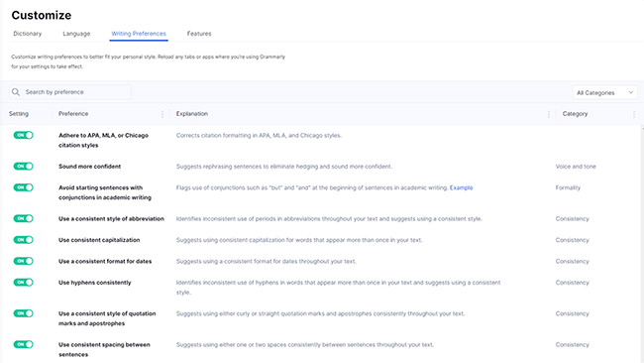Click 'Use a consistent format for dates' text
This screenshot has height=363, width=644.
(105, 262)
